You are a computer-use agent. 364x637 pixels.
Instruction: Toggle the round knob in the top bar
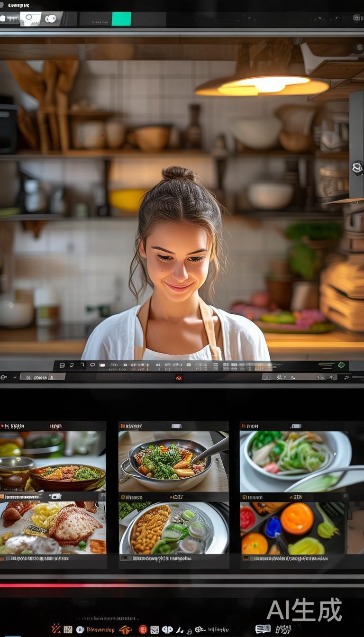click(50, 19)
